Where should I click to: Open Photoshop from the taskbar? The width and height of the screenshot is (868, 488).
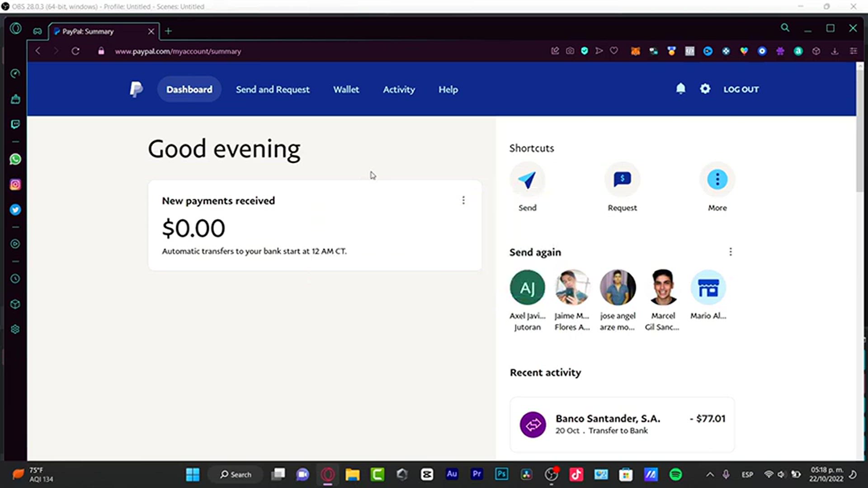(501, 474)
